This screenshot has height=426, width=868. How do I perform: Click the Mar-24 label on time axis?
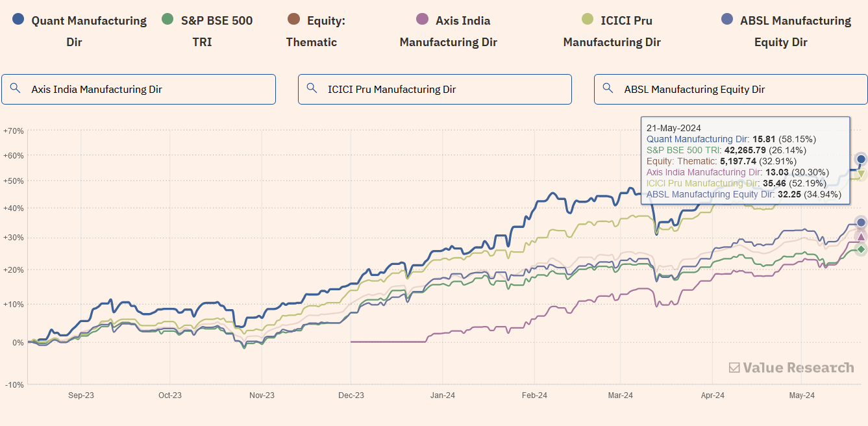point(621,395)
